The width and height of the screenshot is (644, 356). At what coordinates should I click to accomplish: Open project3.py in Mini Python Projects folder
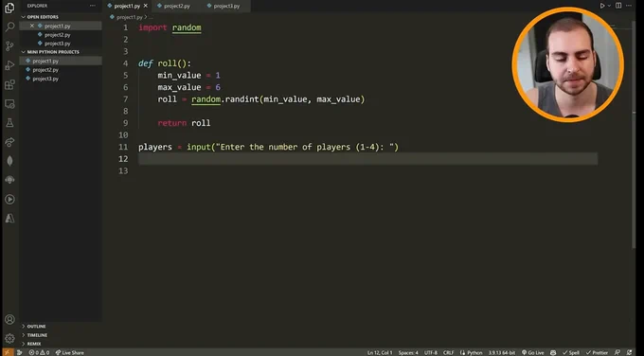click(x=61, y=79)
